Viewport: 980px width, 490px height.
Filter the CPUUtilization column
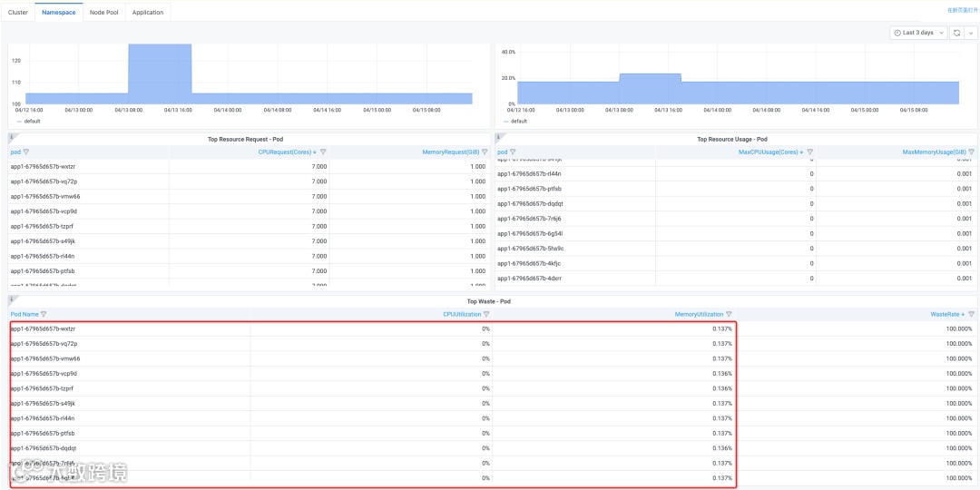coord(485,314)
